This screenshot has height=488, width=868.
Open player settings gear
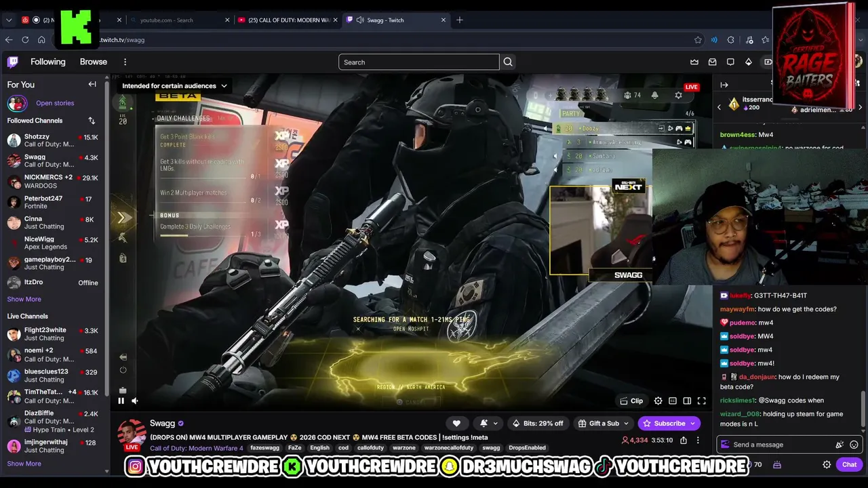coord(658,401)
